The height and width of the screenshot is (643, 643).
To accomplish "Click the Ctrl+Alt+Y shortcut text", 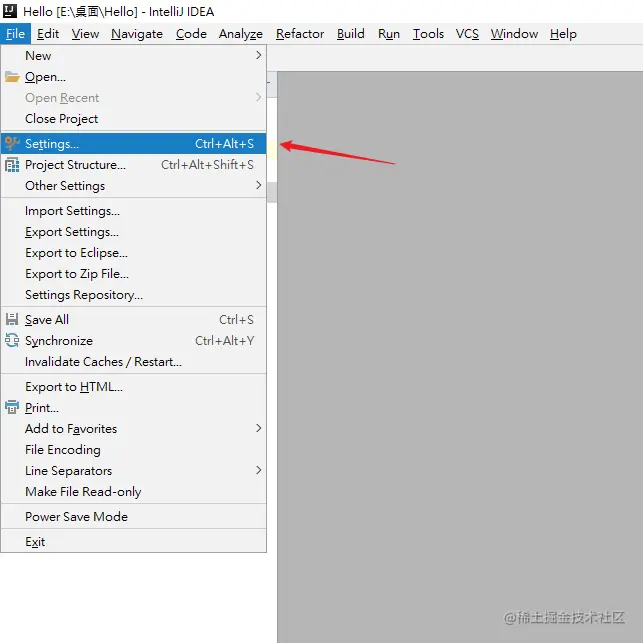I will pyautogui.click(x=224, y=340).
